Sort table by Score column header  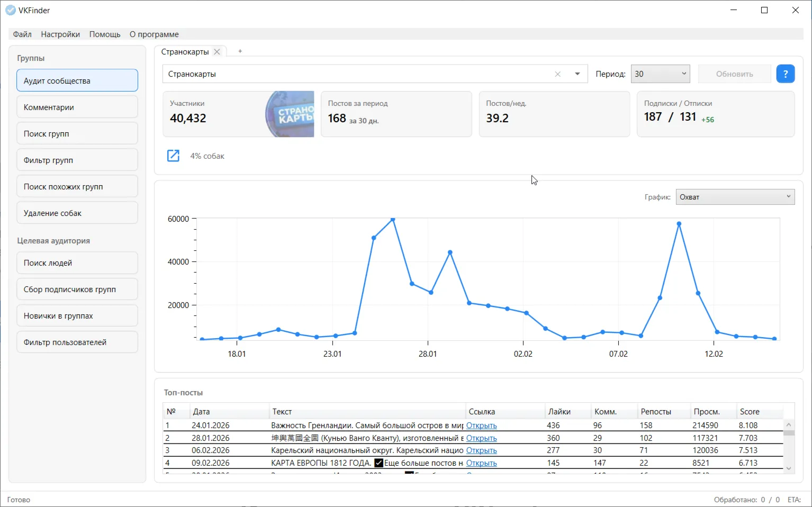(x=750, y=412)
